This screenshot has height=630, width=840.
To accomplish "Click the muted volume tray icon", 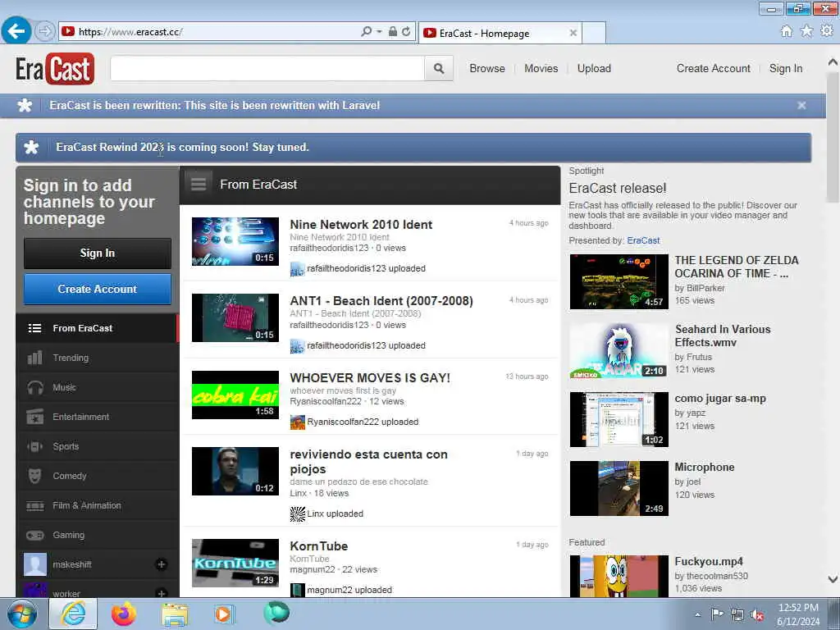I will pos(757,615).
